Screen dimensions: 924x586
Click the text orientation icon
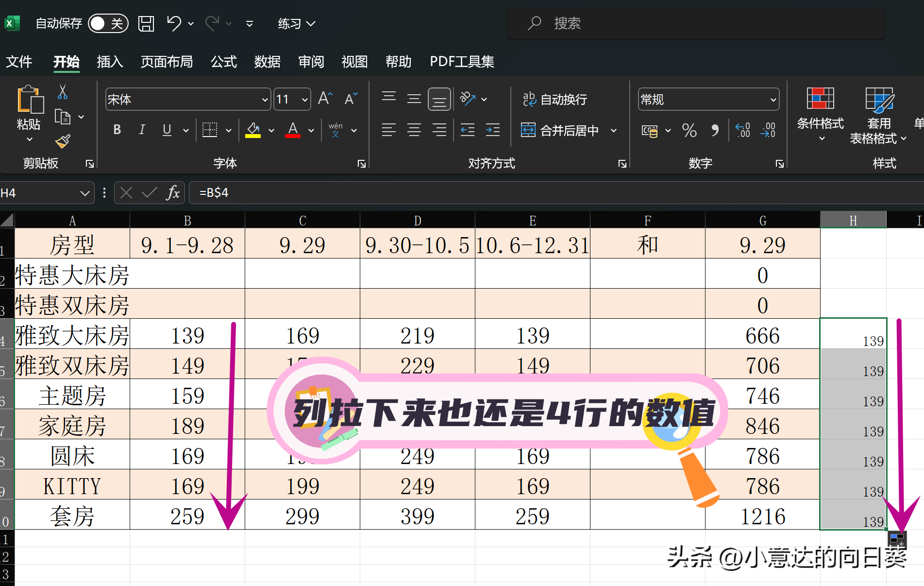tap(468, 99)
